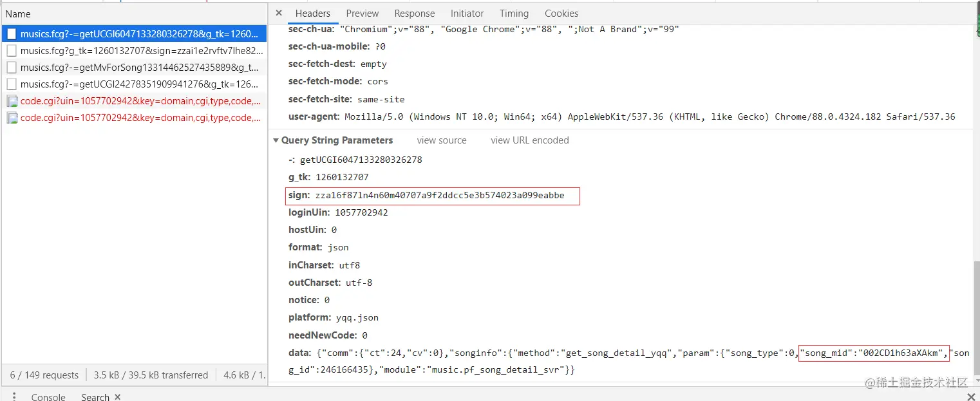Click the loginUin value 1057702942
The width and height of the screenshot is (980, 401).
click(x=361, y=212)
